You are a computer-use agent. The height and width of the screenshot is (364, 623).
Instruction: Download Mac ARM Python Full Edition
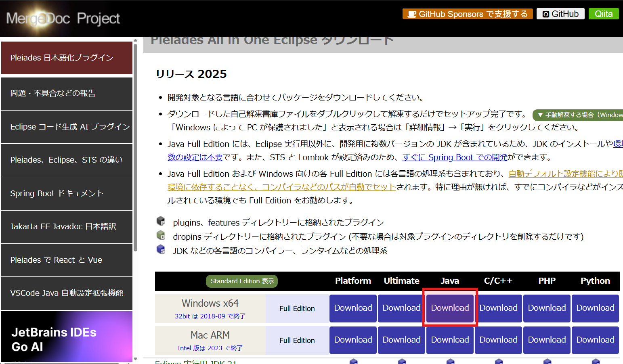coord(595,340)
